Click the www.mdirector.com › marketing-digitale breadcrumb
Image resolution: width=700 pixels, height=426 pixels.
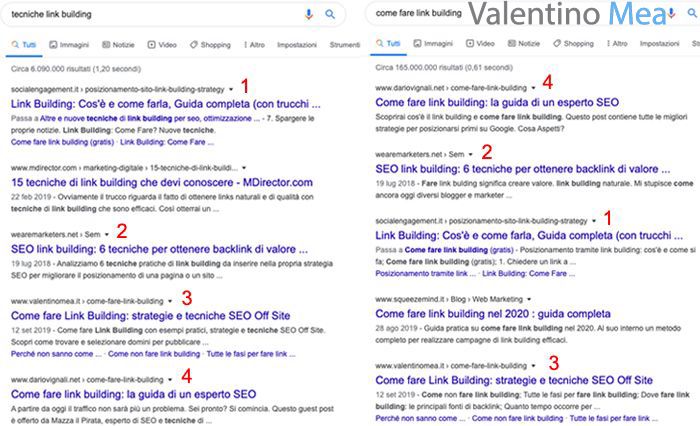pyautogui.click(x=124, y=168)
